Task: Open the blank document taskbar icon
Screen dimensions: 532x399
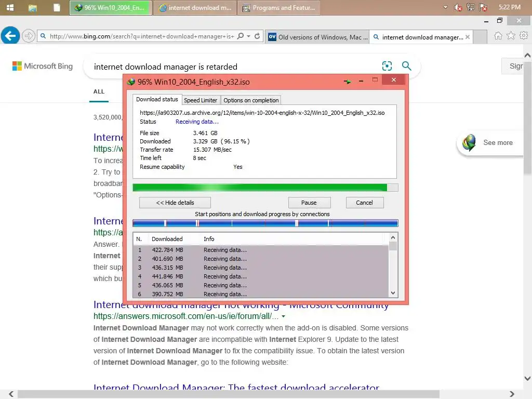Action: point(57,7)
